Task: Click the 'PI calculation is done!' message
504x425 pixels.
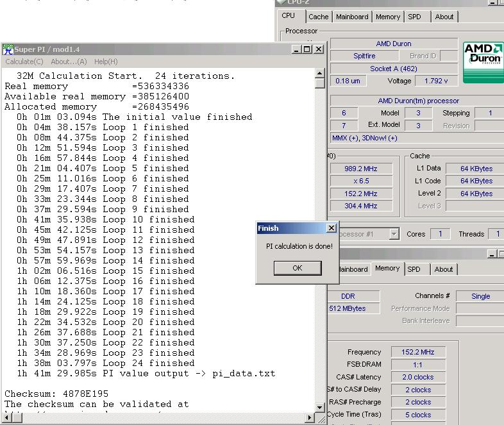Action: (299, 246)
